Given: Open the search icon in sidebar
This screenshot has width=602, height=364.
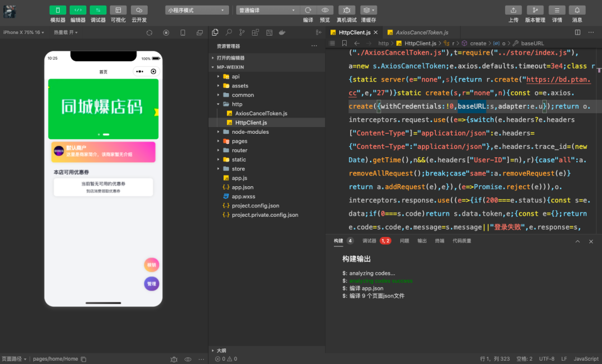Looking at the screenshot, I should tap(229, 33).
